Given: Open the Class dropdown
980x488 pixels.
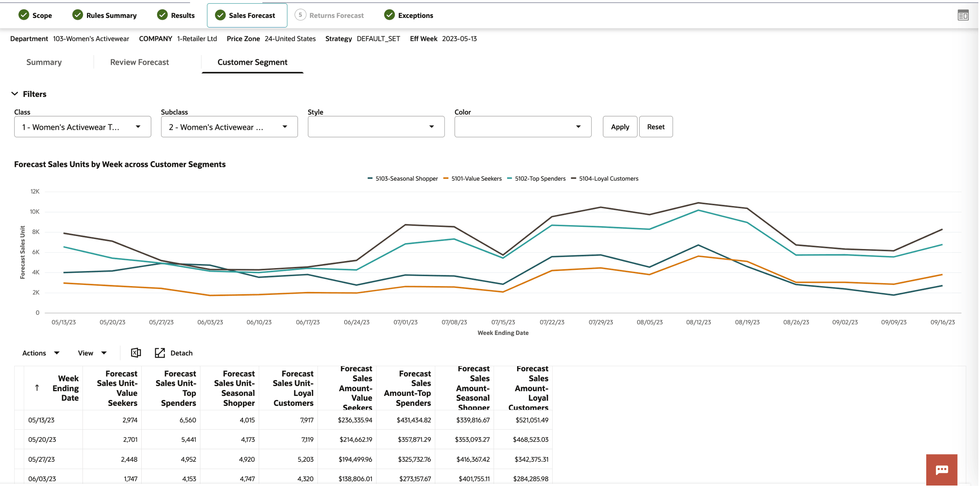Looking at the screenshot, I should pos(82,127).
